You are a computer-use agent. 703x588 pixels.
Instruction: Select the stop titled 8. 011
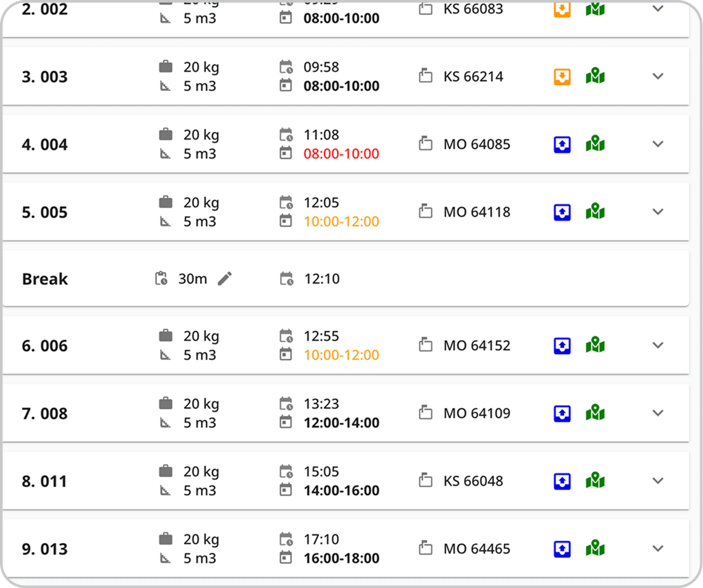[x=45, y=481]
